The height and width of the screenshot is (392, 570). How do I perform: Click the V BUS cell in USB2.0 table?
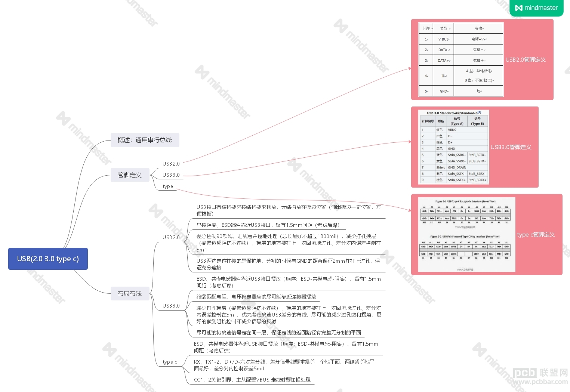(x=444, y=39)
